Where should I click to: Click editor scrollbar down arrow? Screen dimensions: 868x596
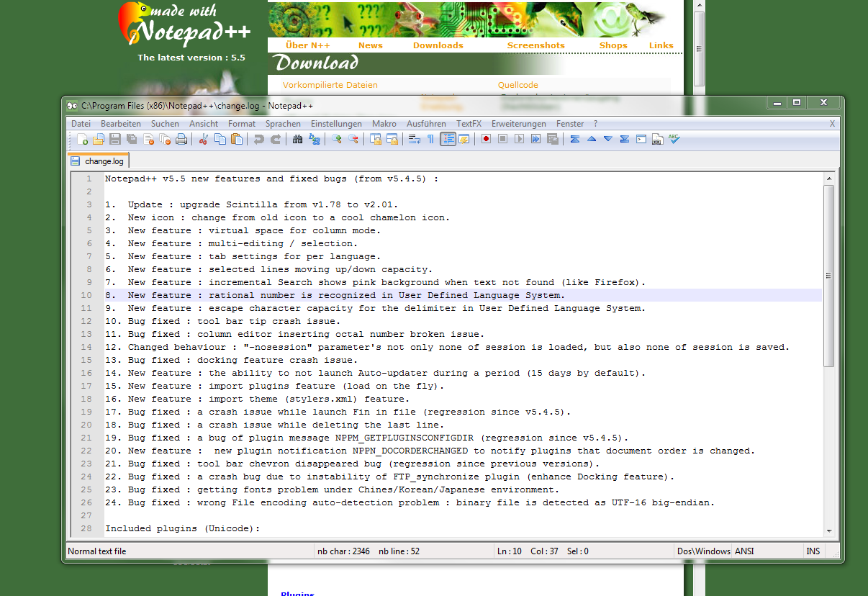(828, 530)
